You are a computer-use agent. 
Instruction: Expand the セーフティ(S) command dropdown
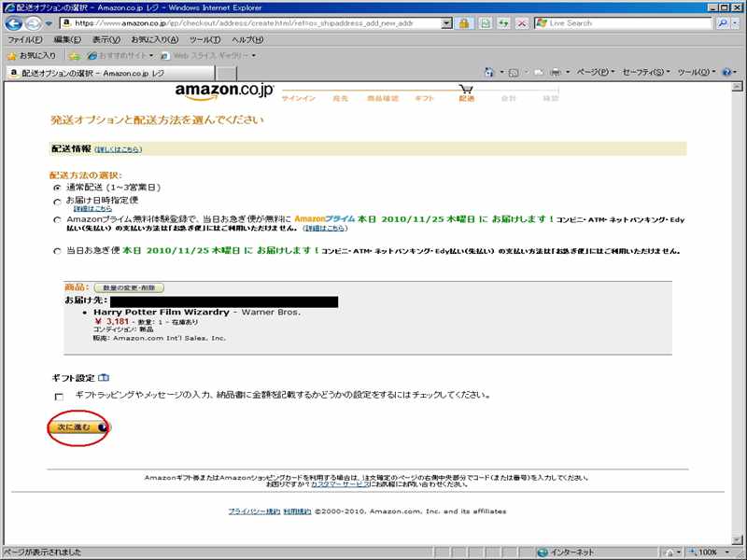646,73
